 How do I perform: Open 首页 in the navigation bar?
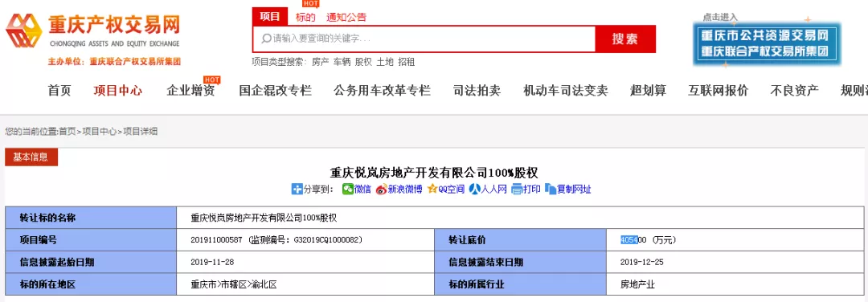click(x=59, y=91)
